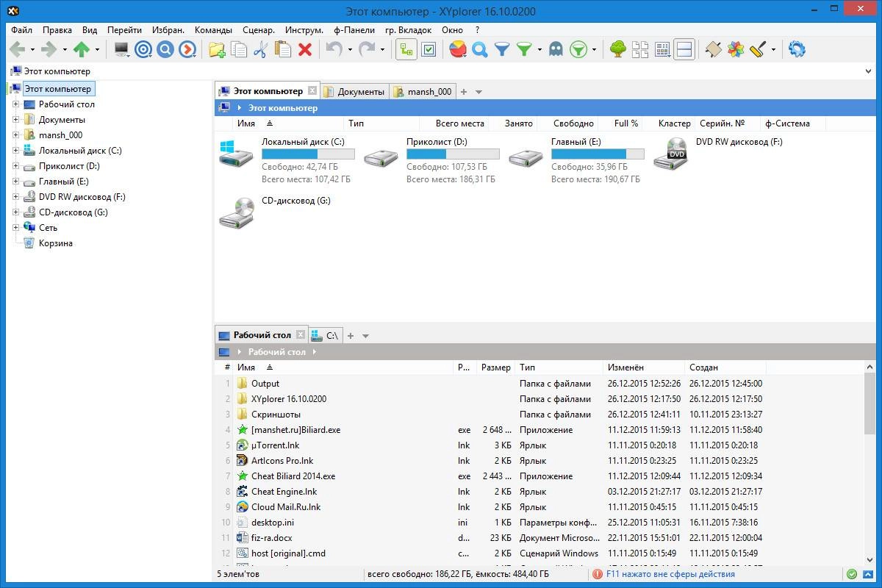This screenshot has height=588, width=882.
Task: Expand Сеть tree node
Action: point(15,228)
